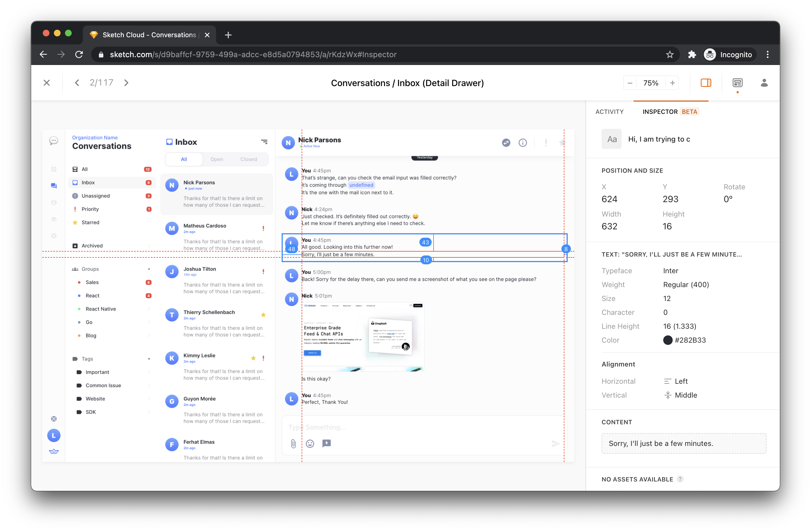Screen dimensions: 811x532
Task: Switch to the Activity tab
Action: (x=609, y=112)
